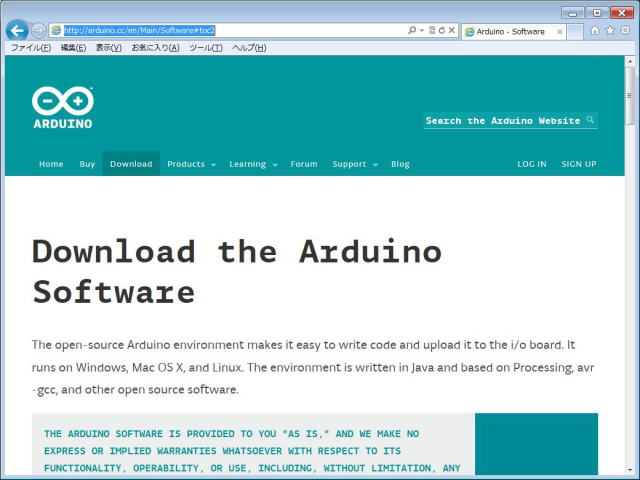Click the LOG IN link
Viewport: 640px width, 480px height.
tap(532, 164)
